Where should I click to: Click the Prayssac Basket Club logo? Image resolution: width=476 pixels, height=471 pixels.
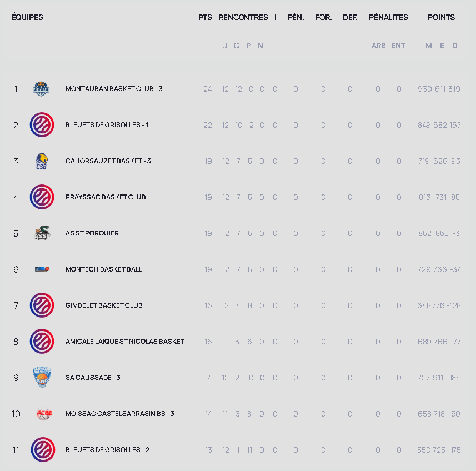coord(42,197)
